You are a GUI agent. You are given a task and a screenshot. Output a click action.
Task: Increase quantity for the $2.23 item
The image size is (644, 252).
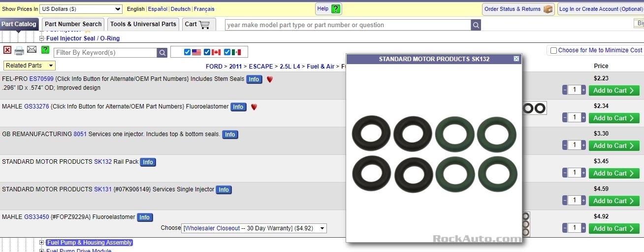583,90
